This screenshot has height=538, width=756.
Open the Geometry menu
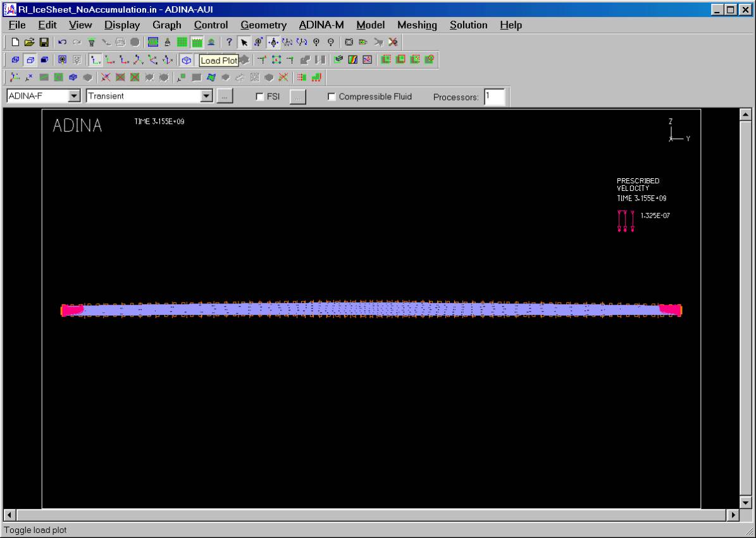click(263, 25)
